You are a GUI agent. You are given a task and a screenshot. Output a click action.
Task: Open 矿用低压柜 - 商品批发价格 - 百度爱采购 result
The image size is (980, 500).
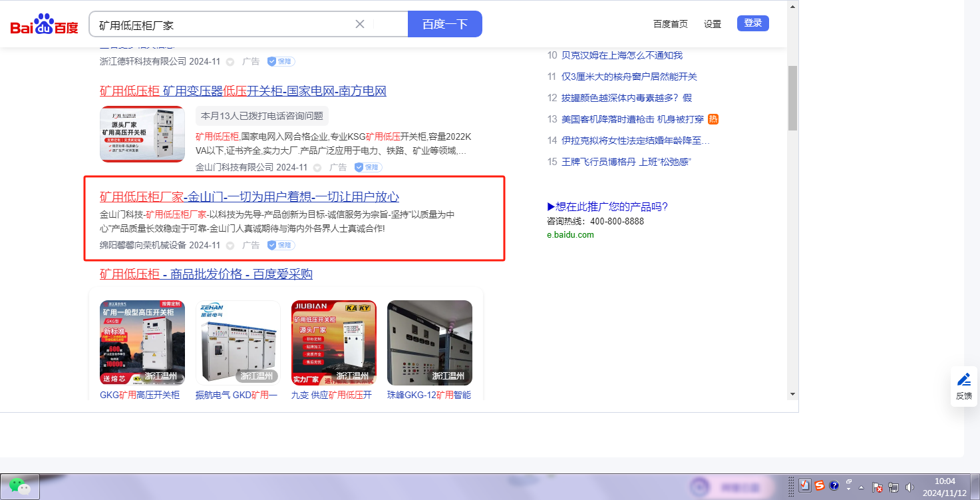point(206,274)
